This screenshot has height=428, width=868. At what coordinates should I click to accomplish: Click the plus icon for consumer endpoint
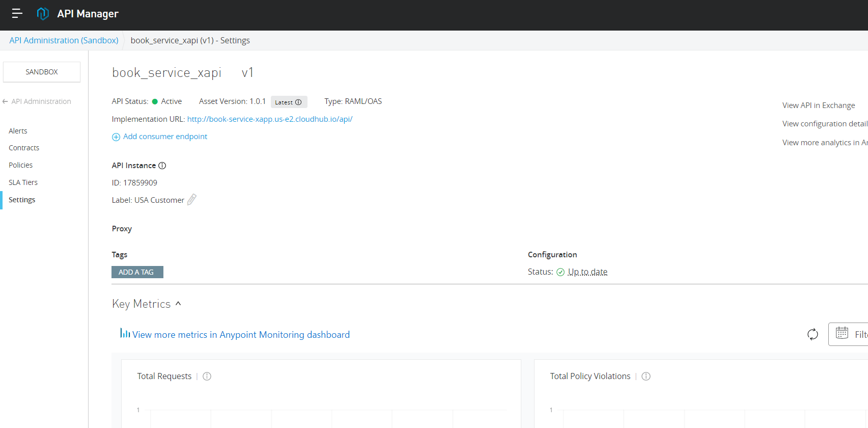116,137
